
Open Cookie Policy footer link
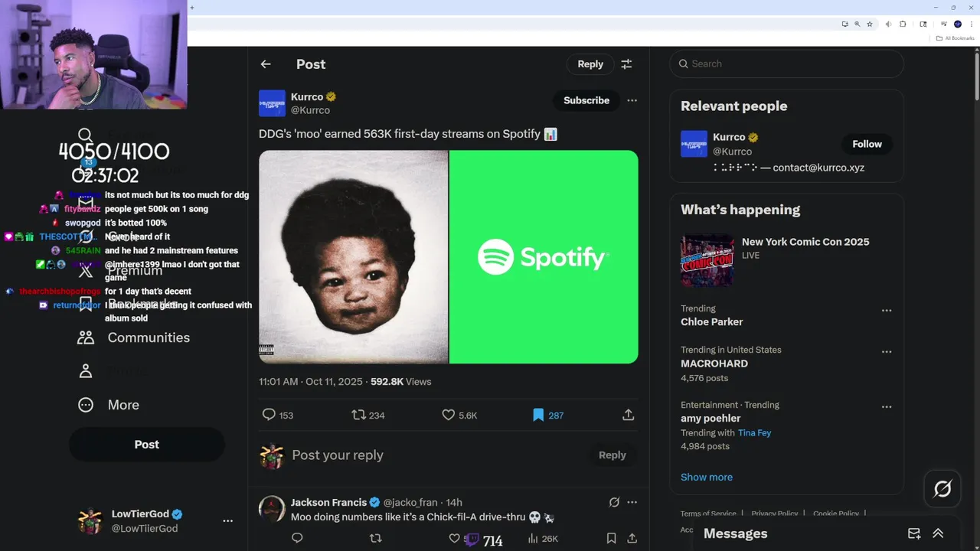click(x=836, y=514)
